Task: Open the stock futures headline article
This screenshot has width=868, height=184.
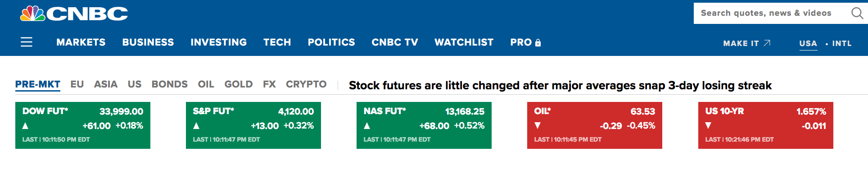Action: point(560,85)
